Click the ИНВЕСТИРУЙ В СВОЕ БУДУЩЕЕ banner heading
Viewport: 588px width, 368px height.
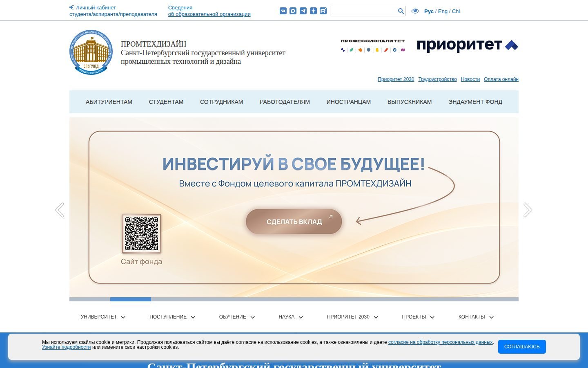[x=294, y=164]
